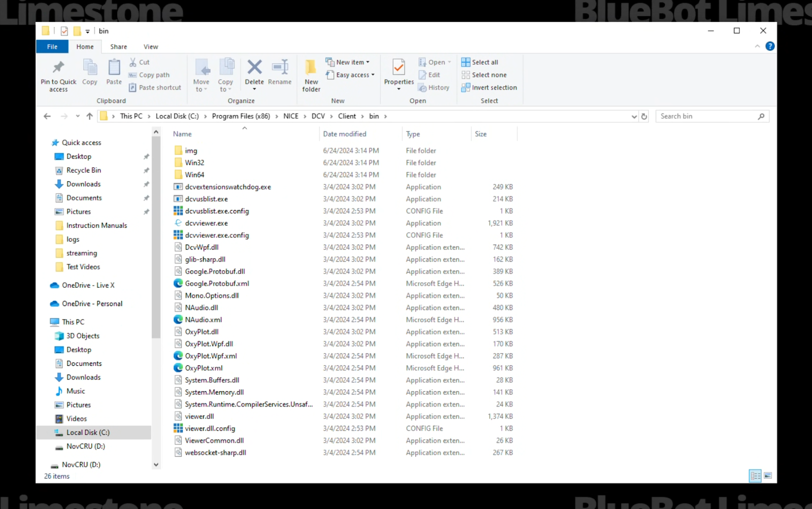812x509 pixels.
Task: Select the dcvviewer.exe file
Action: point(206,223)
